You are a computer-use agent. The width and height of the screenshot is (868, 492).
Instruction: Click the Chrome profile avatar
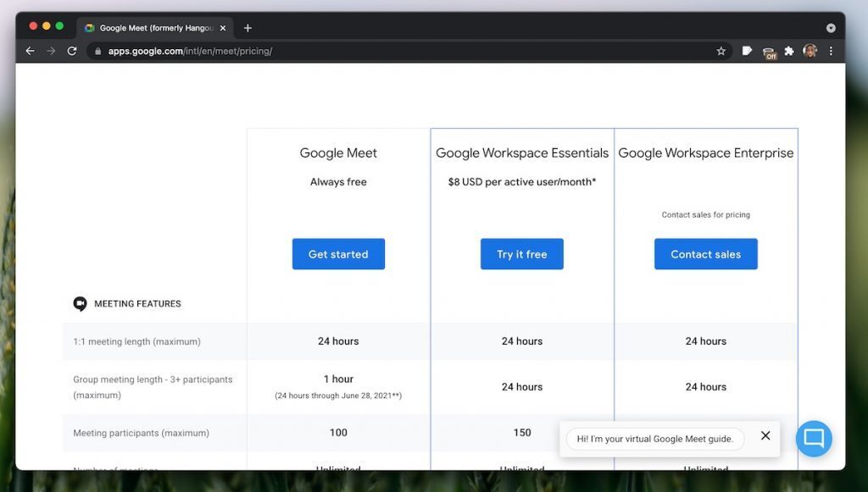coord(810,50)
